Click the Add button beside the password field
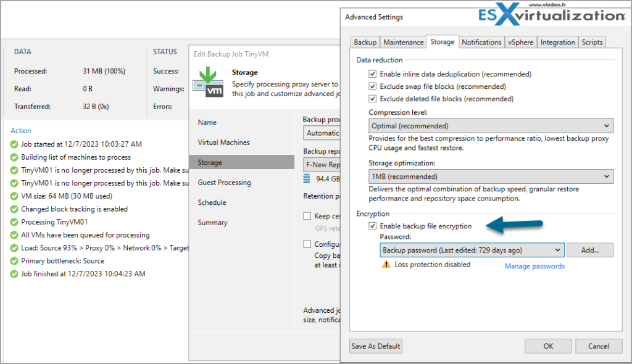The image size is (632, 364). (590, 250)
